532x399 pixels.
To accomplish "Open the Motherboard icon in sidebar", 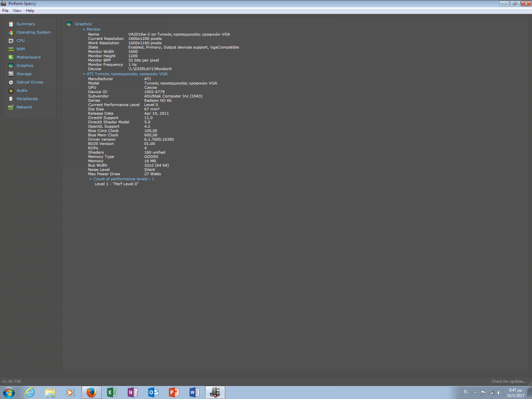I will (11, 57).
